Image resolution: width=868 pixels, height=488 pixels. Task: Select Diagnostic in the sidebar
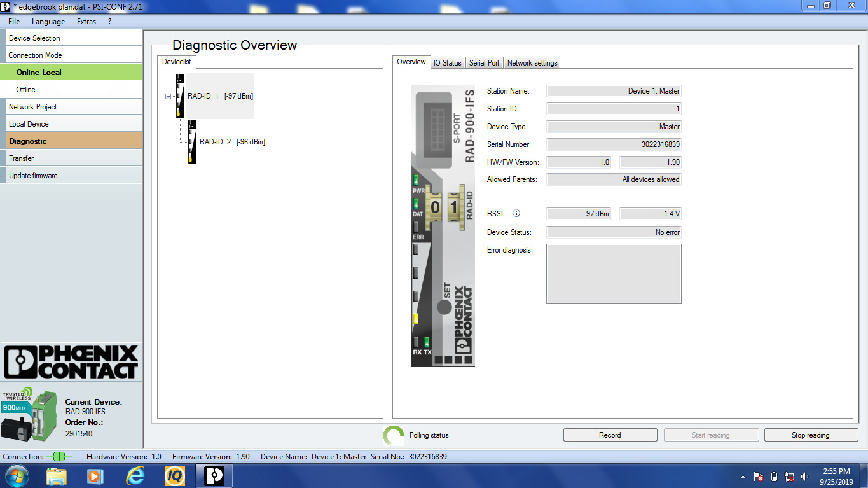[x=71, y=141]
